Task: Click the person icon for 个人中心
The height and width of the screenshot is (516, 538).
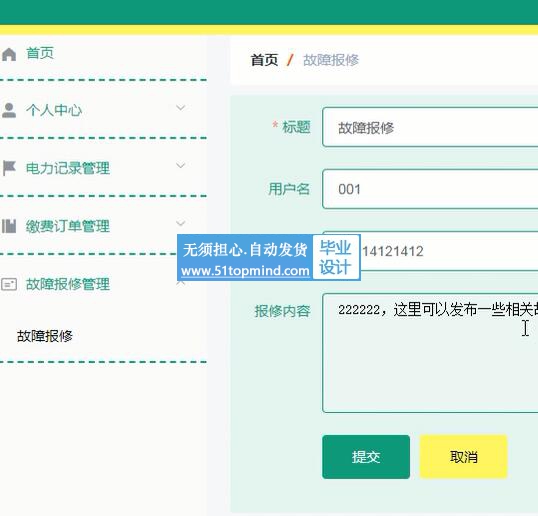Action: pos(9,110)
